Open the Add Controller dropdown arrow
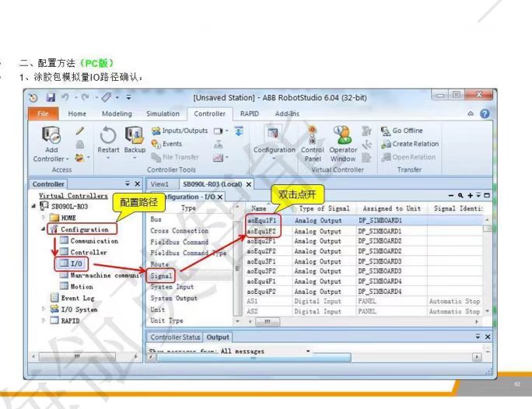The width and height of the screenshot is (532, 409). pyautogui.click(x=67, y=159)
